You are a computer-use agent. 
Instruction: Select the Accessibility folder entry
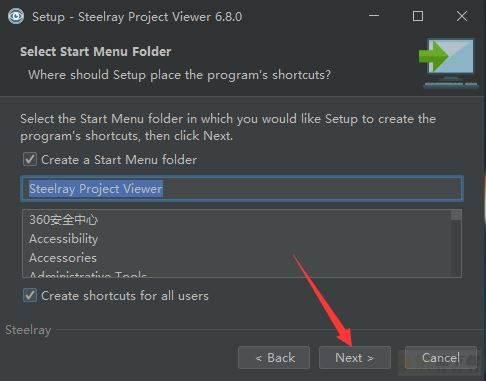coord(63,239)
